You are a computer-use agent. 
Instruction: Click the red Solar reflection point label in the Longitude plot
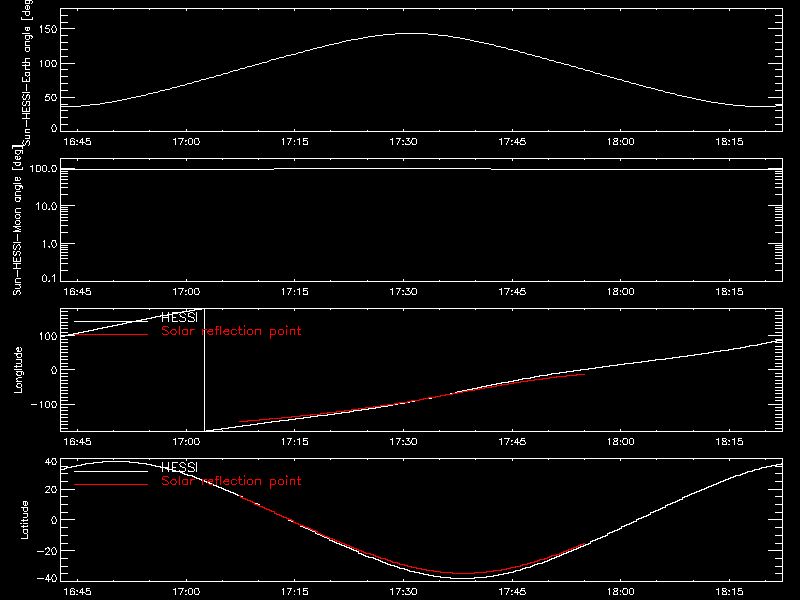pos(231,331)
